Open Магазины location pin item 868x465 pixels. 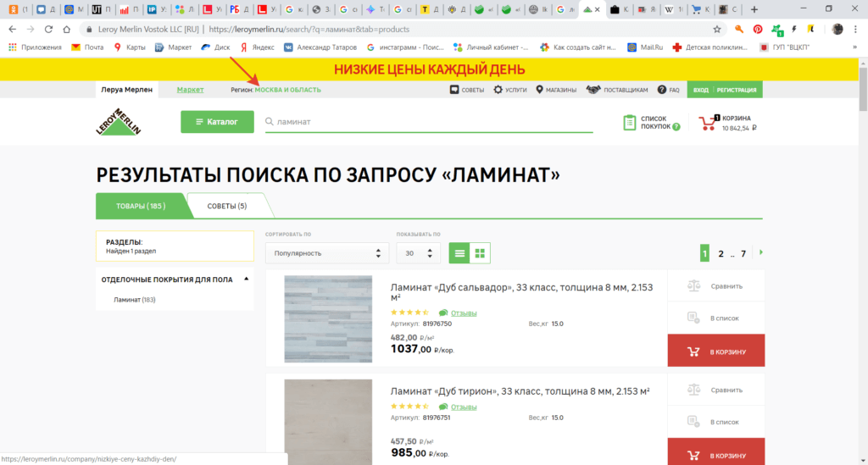point(556,90)
